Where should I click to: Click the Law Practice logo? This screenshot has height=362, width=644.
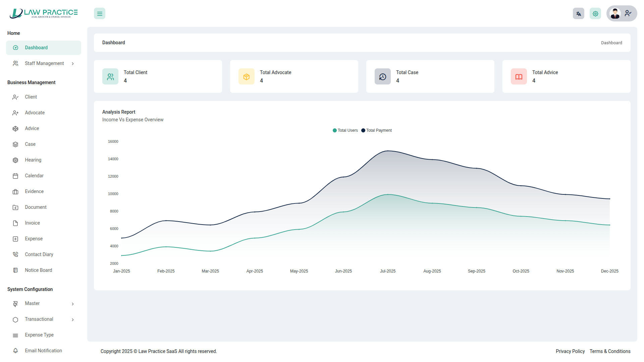pos(44,13)
